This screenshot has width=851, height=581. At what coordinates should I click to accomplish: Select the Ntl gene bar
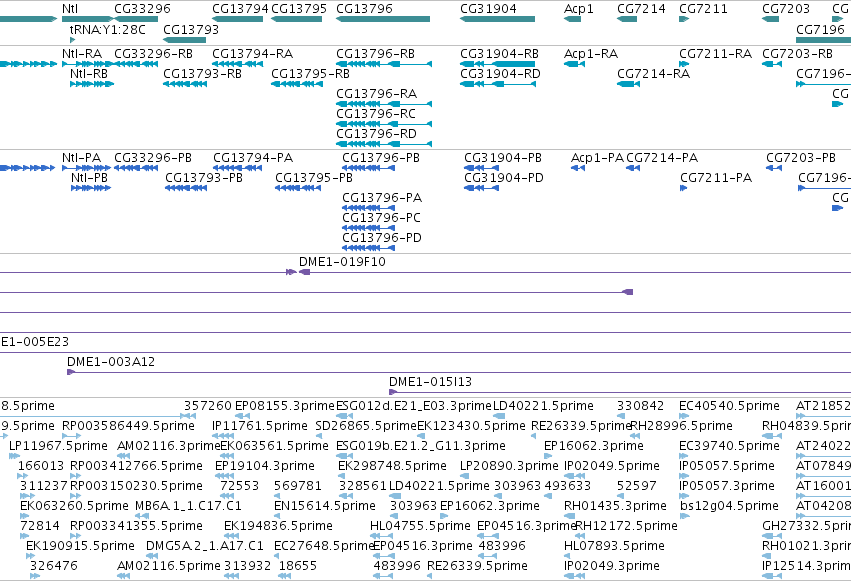click(x=87, y=19)
